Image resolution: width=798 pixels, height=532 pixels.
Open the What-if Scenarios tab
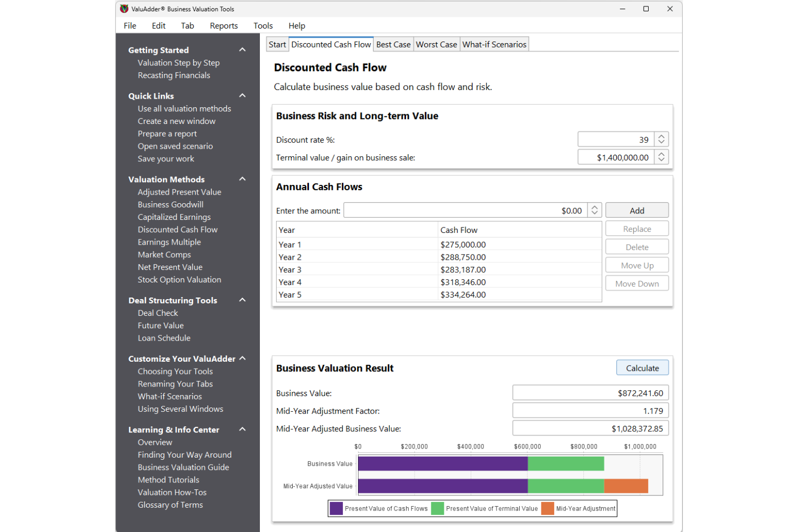tap(494, 44)
